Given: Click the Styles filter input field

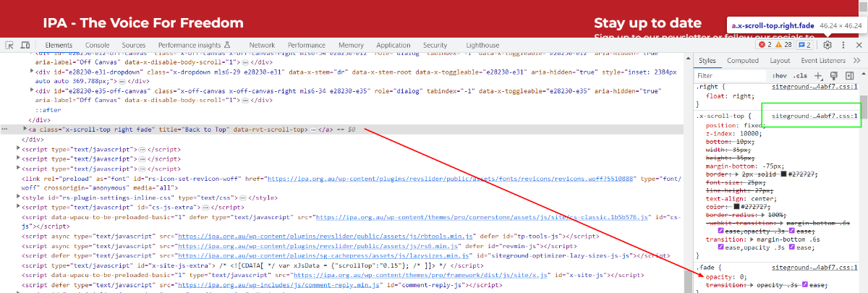Looking at the screenshot, I should pyautogui.click(x=731, y=76).
